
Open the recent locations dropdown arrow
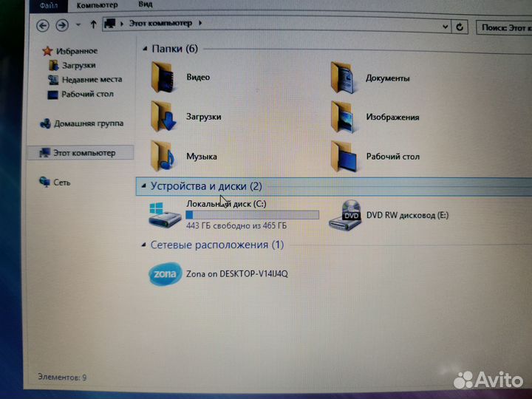click(78, 25)
